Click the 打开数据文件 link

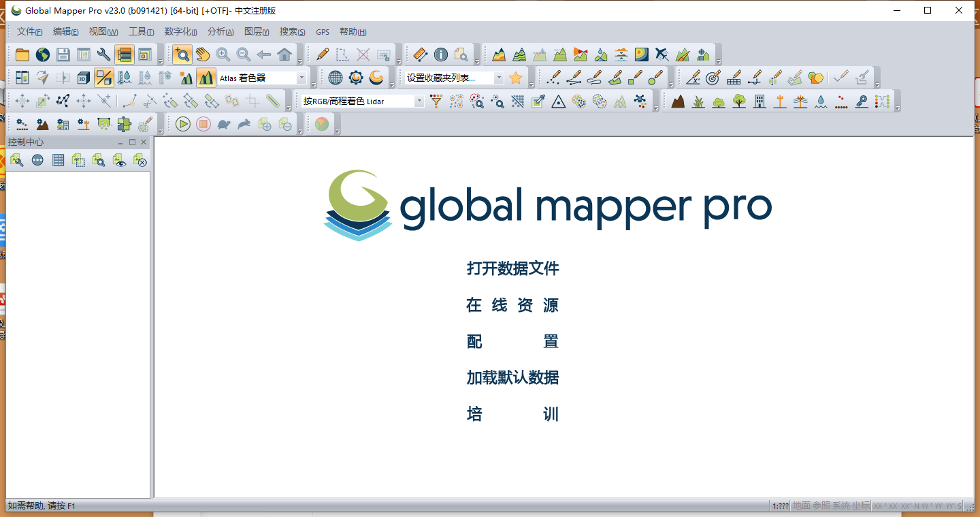click(x=513, y=268)
